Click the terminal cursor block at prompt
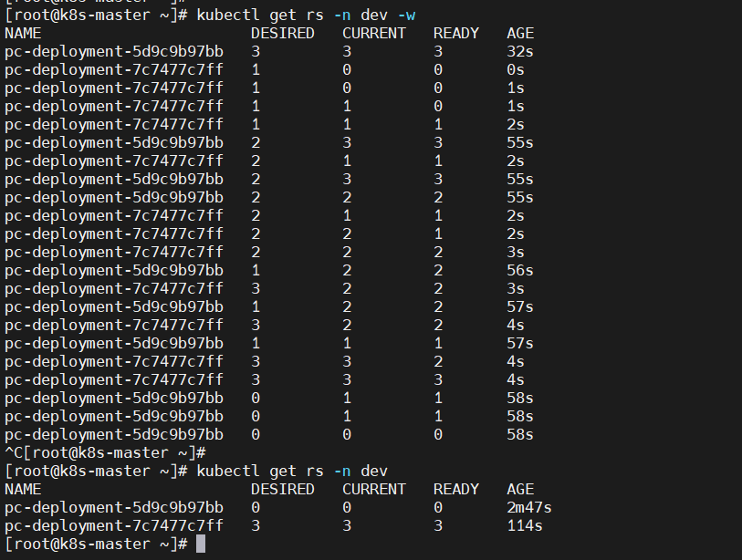This screenshot has height=560, width=742. click(x=201, y=544)
